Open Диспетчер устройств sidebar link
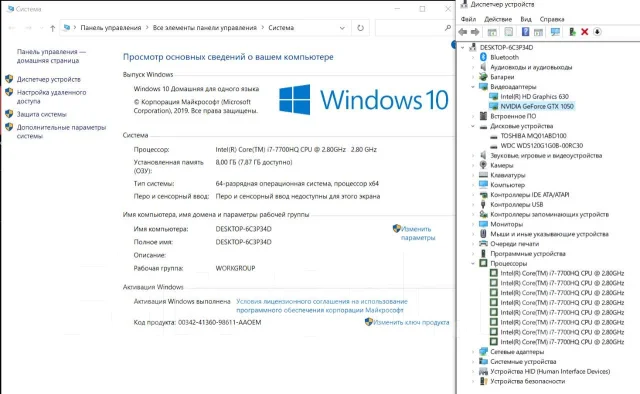Screen dimensions: 640x394 tap(49, 79)
